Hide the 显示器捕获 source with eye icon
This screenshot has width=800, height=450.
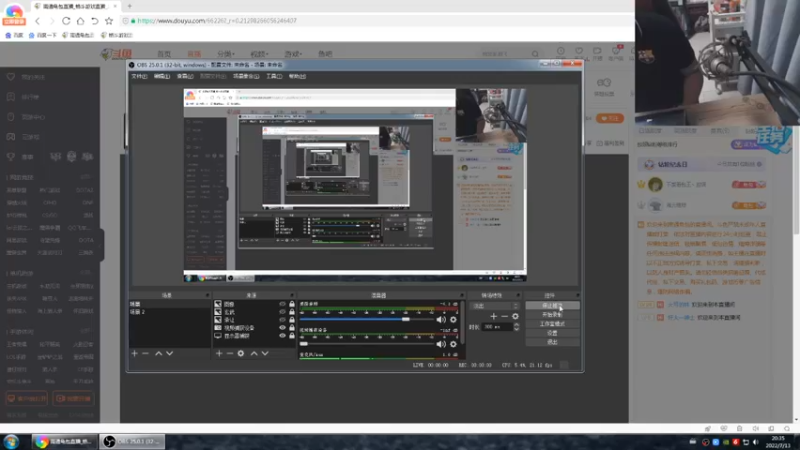(x=282, y=336)
